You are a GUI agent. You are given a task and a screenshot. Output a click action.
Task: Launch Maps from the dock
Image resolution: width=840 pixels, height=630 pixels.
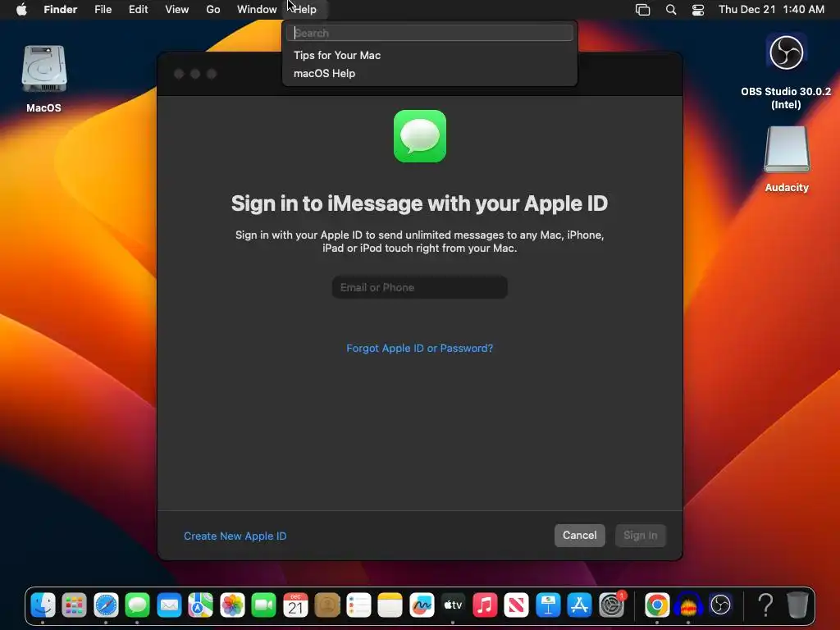tap(201, 605)
